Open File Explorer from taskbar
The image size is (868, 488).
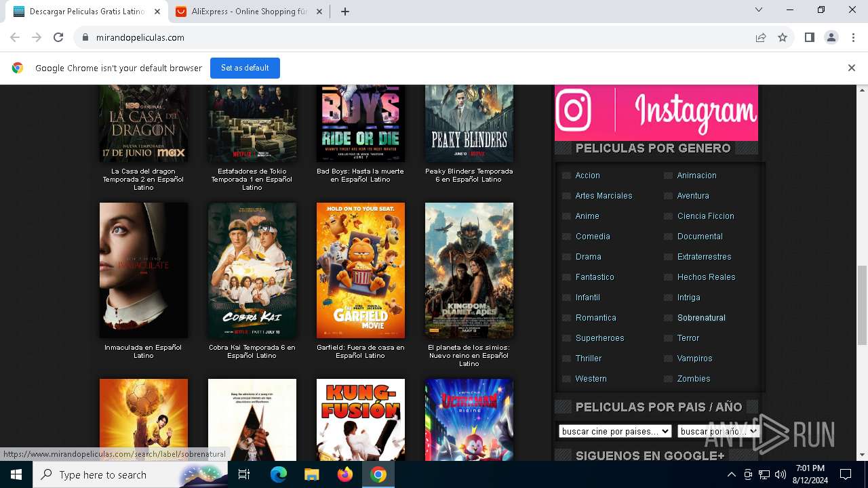pos(311,474)
